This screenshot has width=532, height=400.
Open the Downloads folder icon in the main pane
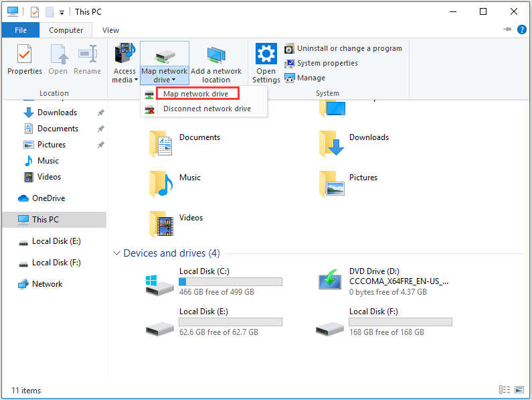point(331,143)
